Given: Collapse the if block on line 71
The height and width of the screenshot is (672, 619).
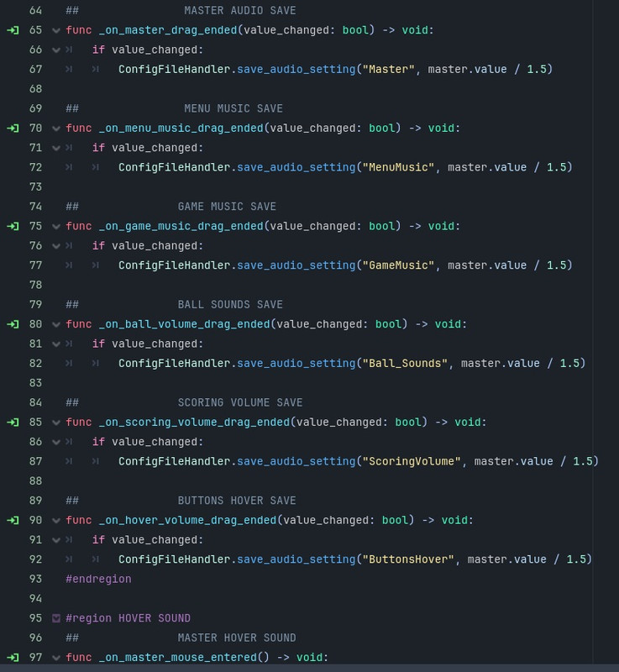Looking at the screenshot, I should click(56, 149).
